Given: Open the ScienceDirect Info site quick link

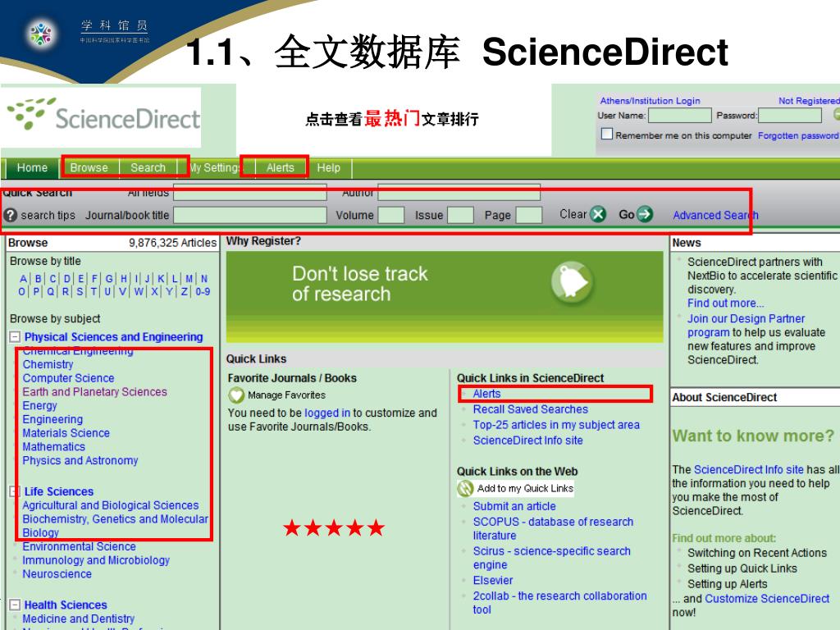Looking at the screenshot, I should [527, 441].
